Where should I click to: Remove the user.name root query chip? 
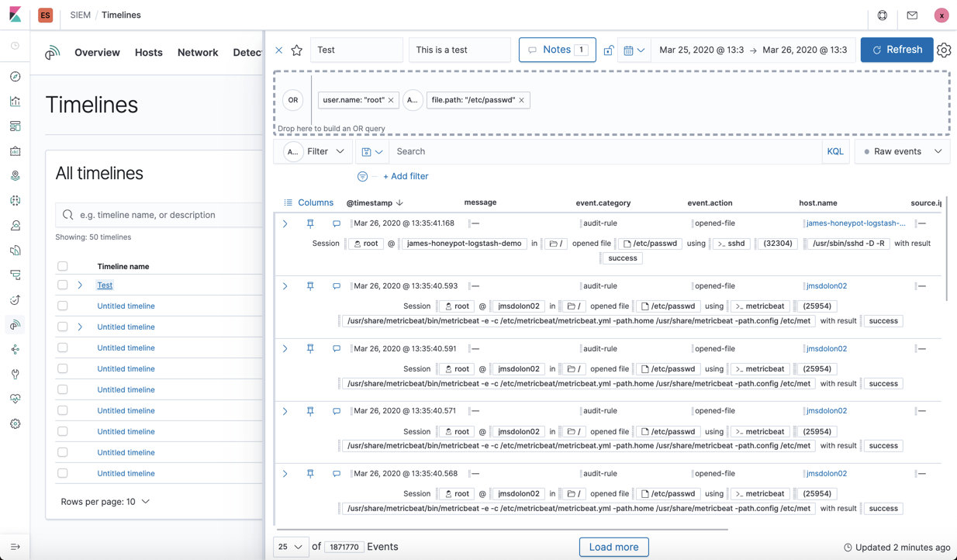[391, 100]
